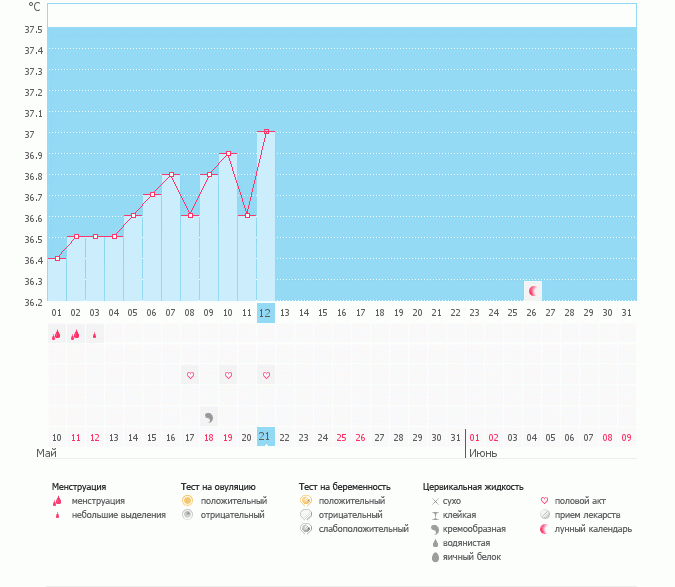Click the creamy cervical fluid icon on day 09

click(209, 417)
